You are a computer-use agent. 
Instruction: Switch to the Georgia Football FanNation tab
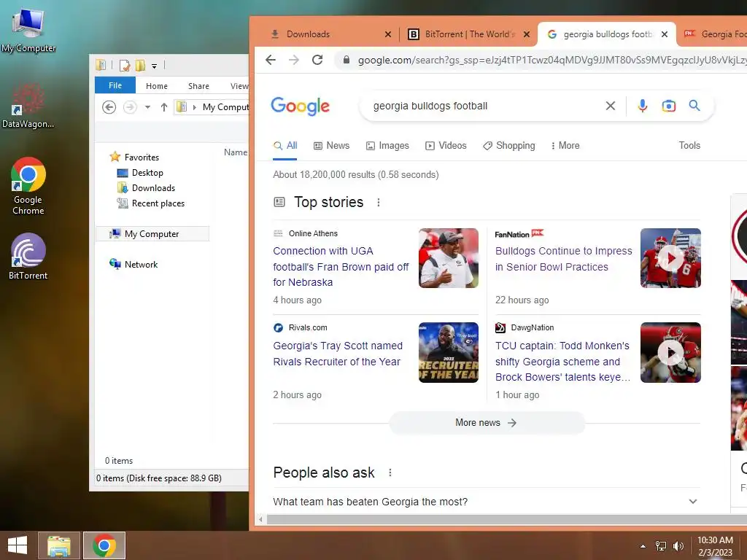coord(715,34)
